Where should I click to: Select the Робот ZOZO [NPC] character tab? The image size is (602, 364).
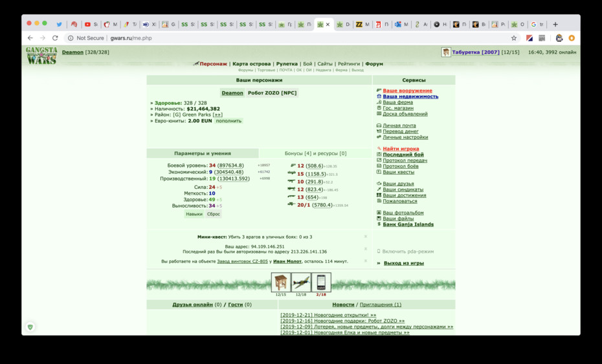click(x=273, y=93)
